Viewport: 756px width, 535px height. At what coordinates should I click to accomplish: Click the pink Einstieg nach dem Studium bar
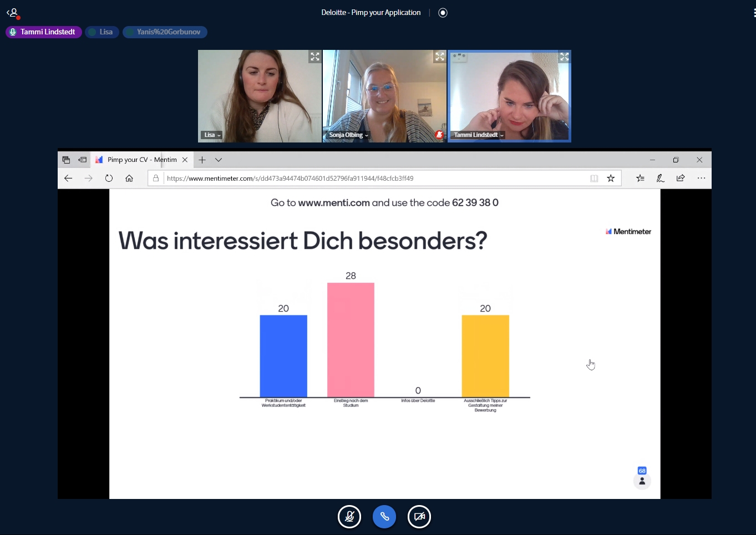pyautogui.click(x=351, y=340)
